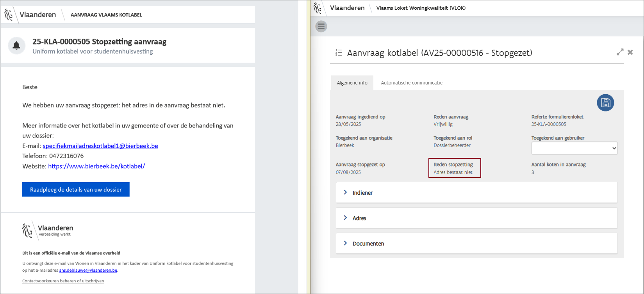Click the hamburger menu icon
This screenshot has width=644, height=294.
pyautogui.click(x=321, y=27)
